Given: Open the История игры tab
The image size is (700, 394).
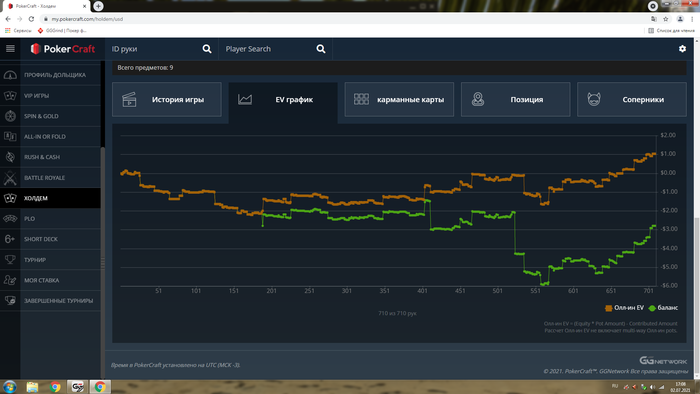Looking at the screenshot, I should [167, 100].
